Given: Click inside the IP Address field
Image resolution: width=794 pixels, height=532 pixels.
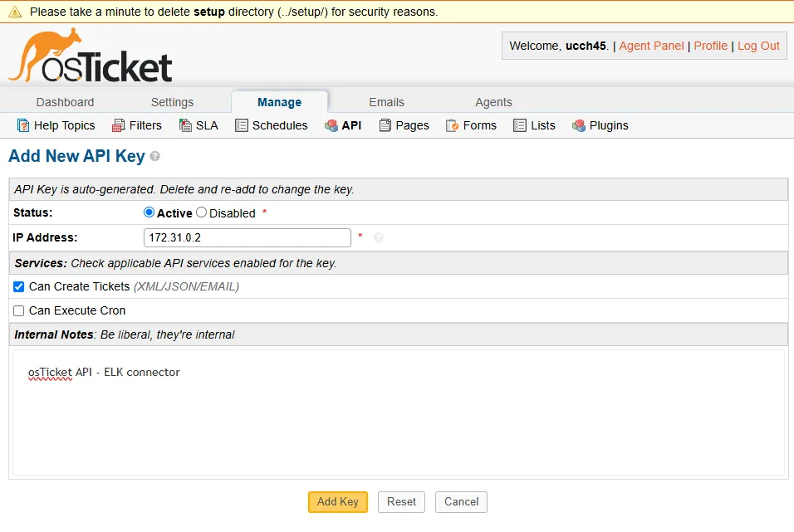Looking at the screenshot, I should click(247, 237).
